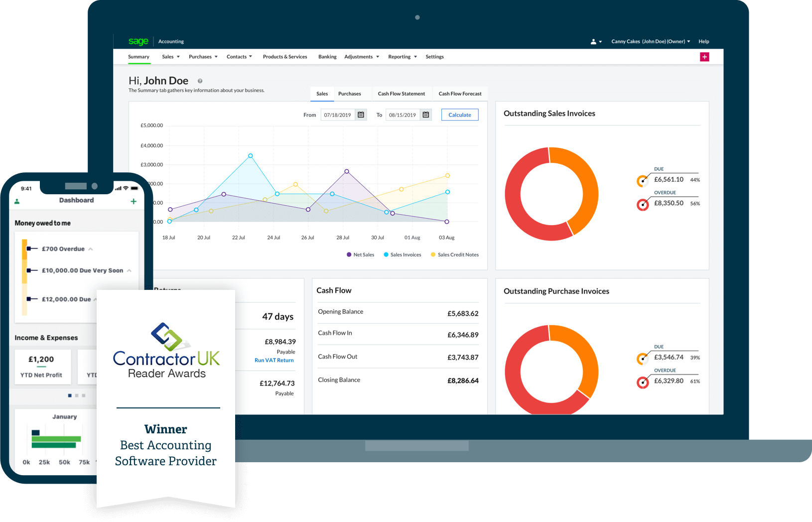Screen dimensions: 812x522
Task: Open the Banking menu item
Action: click(x=327, y=57)
